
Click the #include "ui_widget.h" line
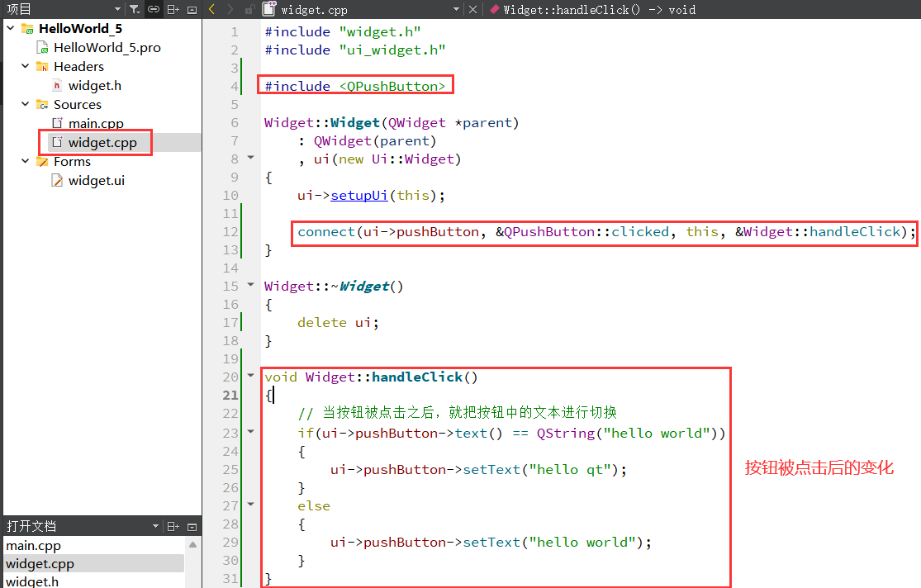[x=355, y=50]
